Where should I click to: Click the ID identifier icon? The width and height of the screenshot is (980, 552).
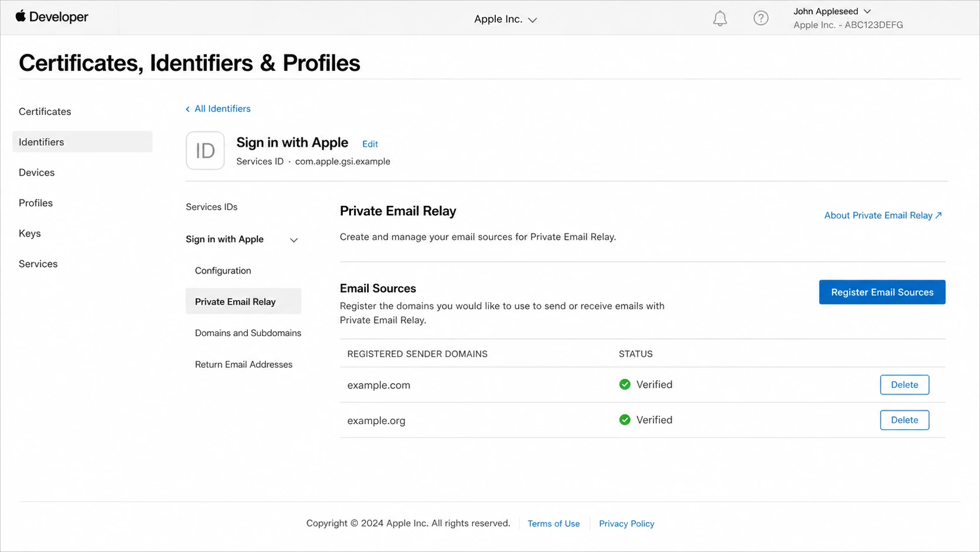click(205, 151)
